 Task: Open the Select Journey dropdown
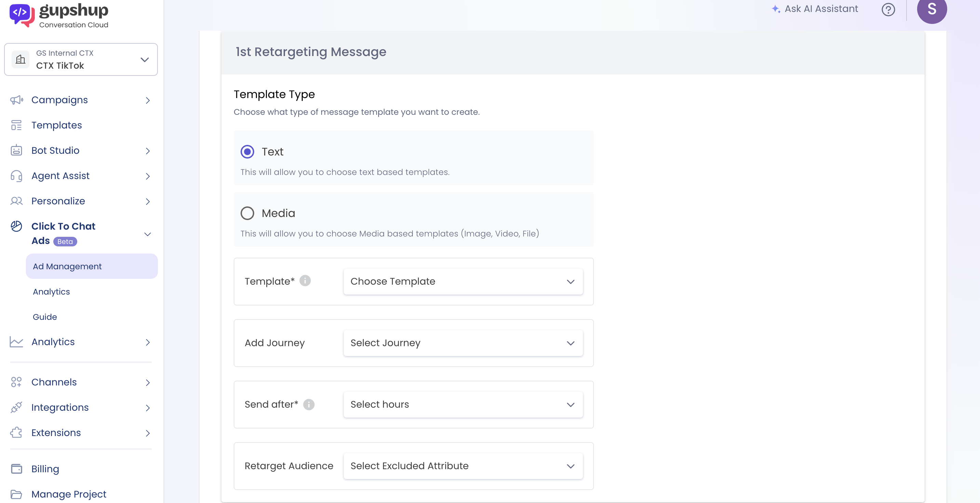[463, 343]
